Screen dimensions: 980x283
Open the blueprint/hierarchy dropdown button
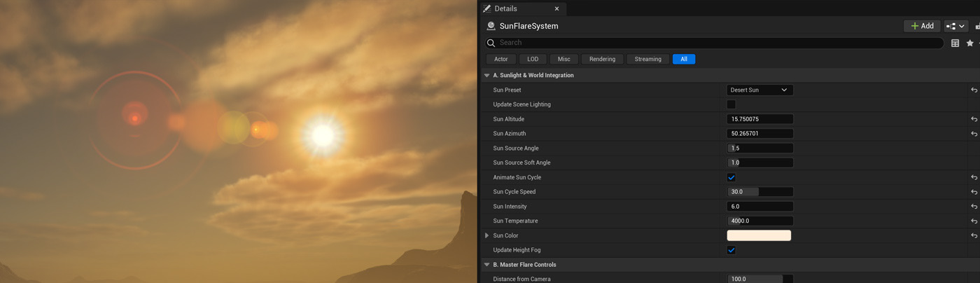pyautogui.click(x=955, y=26)
